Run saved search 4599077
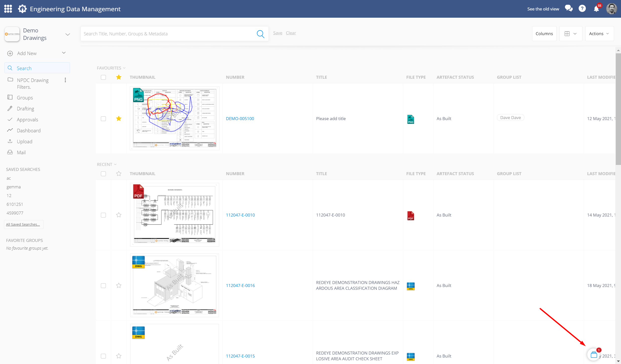This screenshot has height=364, width=621. click(x=15, y=213)
